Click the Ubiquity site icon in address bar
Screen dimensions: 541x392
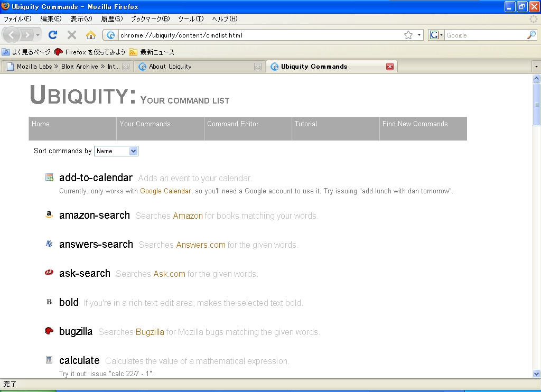111,35
